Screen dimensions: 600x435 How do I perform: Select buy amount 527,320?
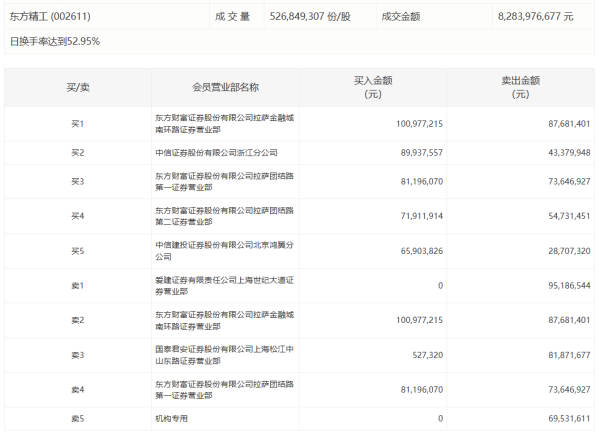(x=427, y=355)
